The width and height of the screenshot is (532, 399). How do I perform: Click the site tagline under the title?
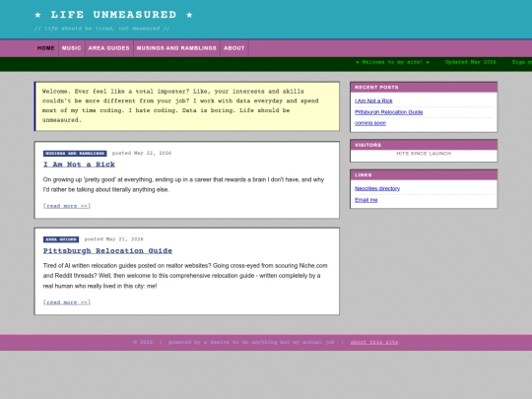pyautogui.click(x=101, y=29)
